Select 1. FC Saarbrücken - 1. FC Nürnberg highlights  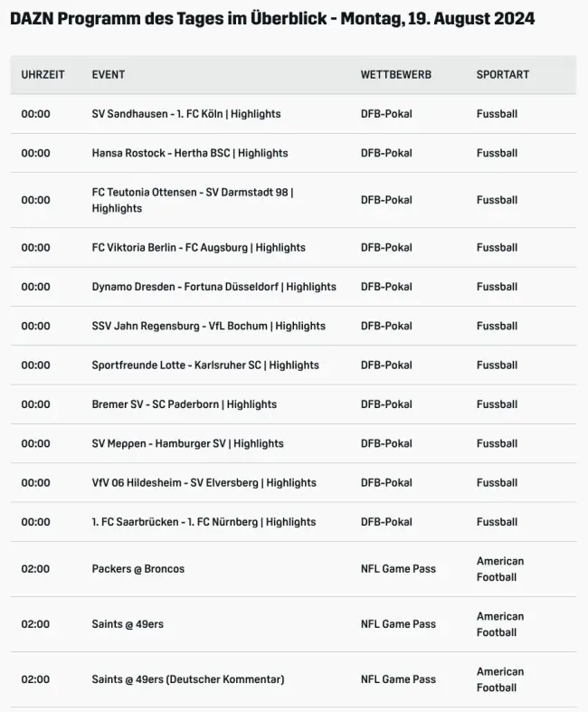coord(204,522)
